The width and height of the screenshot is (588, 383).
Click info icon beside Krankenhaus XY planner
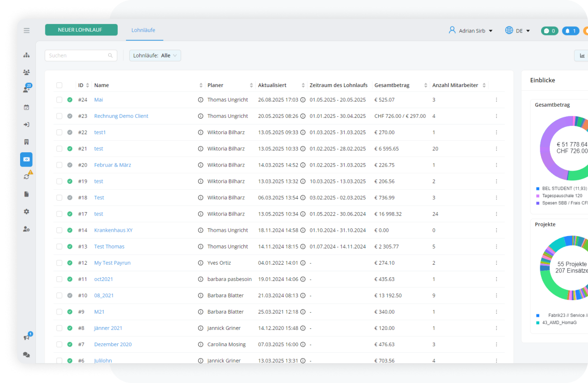point(201,230)
